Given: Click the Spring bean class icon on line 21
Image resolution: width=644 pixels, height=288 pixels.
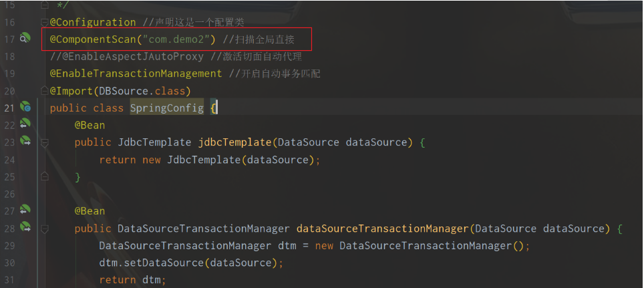Looking at the screenshot, I should point(25,107).
